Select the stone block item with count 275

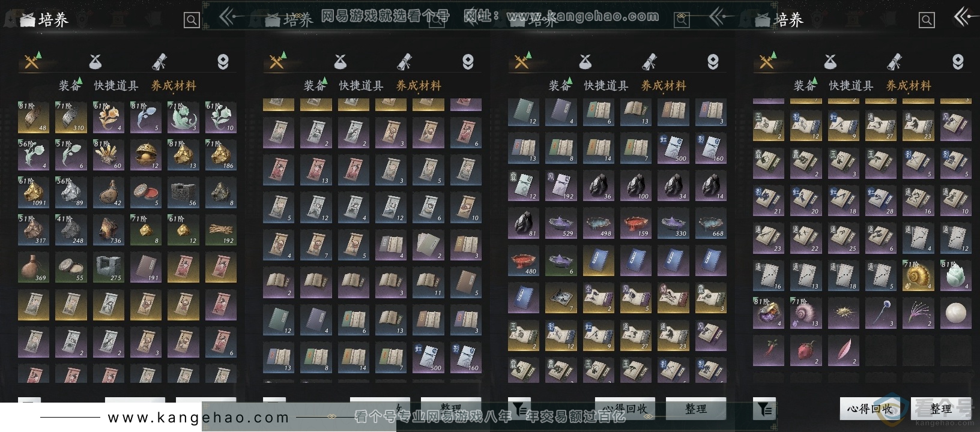tap(109, 267)
